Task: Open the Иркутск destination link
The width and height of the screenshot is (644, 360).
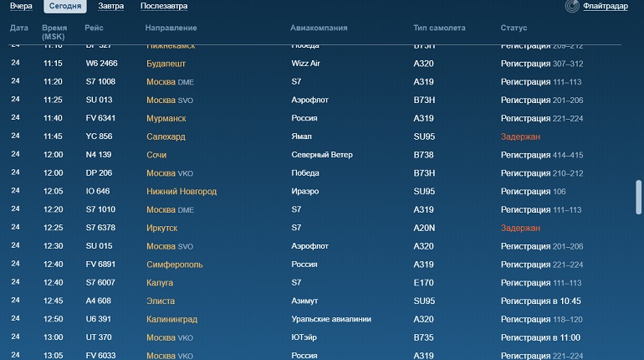Action: point(161,228)
